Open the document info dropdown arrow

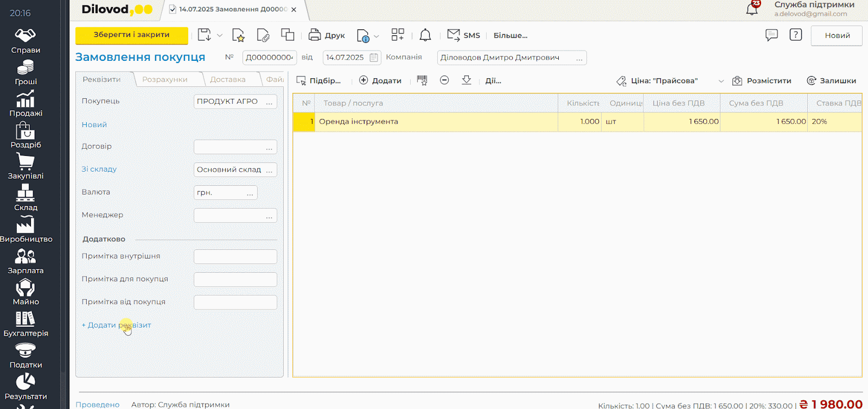[x=376, y=36]
